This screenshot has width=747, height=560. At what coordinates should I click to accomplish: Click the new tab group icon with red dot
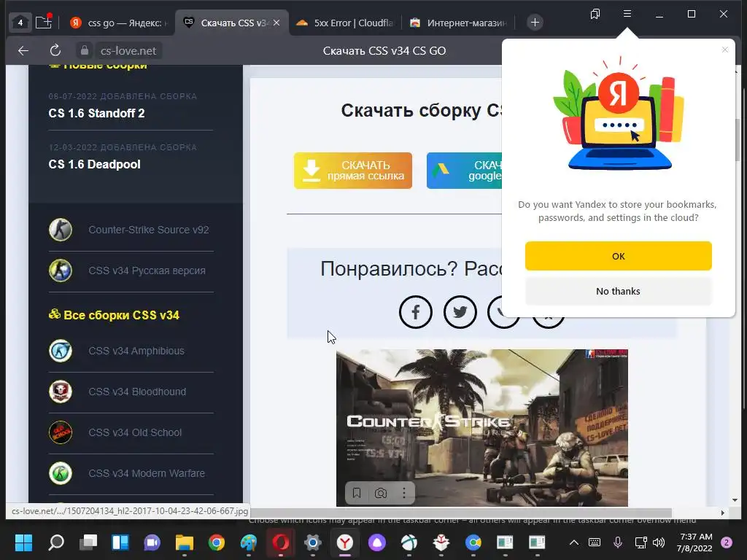[x=43, y=22]
